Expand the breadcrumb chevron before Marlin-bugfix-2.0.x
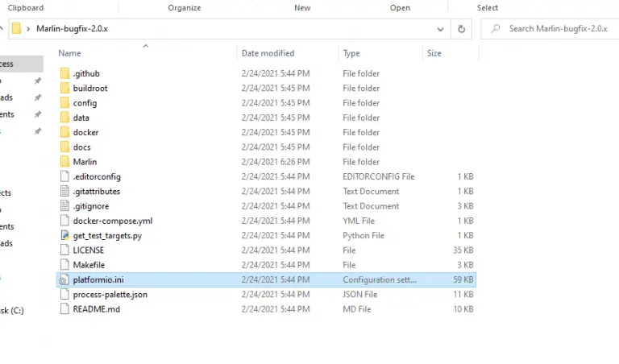This screenshot has height=364, width=619. click(29, 28)
